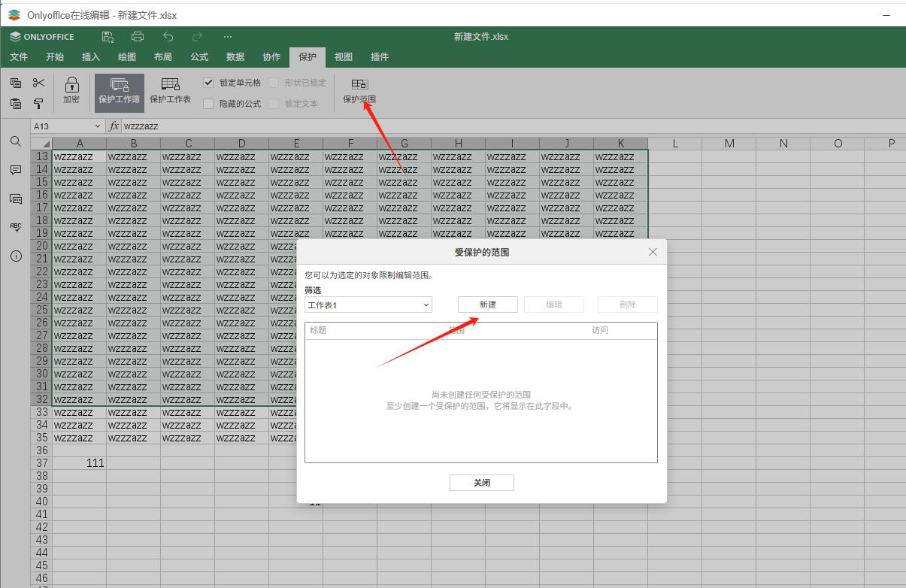Screen dimensions: 906x588
Task: Open the 工作表1 filter dropdown
Action: 368,305
